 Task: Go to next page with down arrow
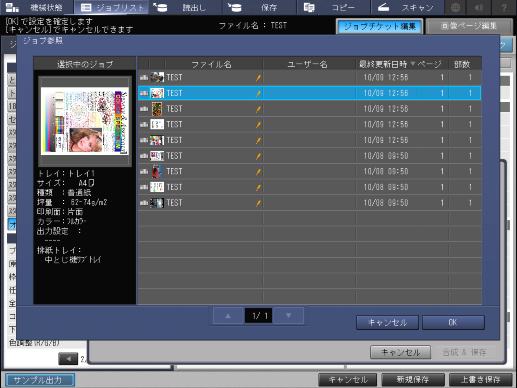[x=289, y=316]
